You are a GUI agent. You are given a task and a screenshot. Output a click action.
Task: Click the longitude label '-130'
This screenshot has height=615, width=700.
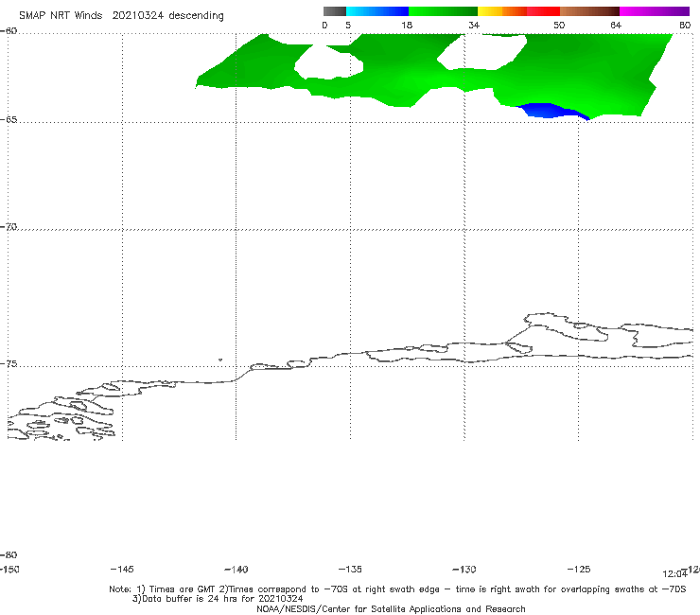pyautogui.click(x=464, y=570)
